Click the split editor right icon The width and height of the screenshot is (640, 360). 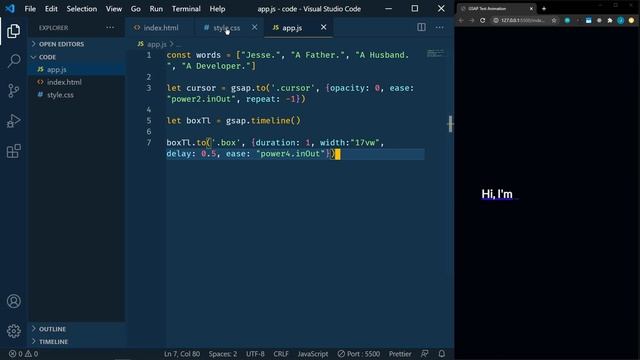tap(421, 27)
